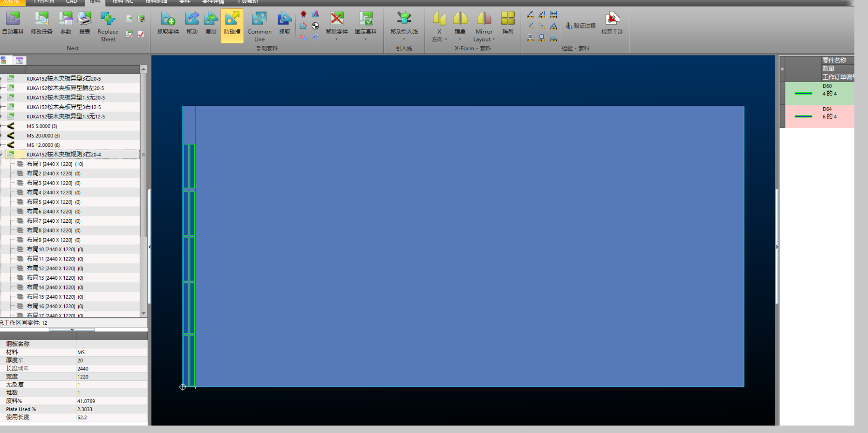This screenshot has height=433, width=868.
Task: Click the horizontal dimension measure icon
Action: pyautogui.click(x=554, y=14)
